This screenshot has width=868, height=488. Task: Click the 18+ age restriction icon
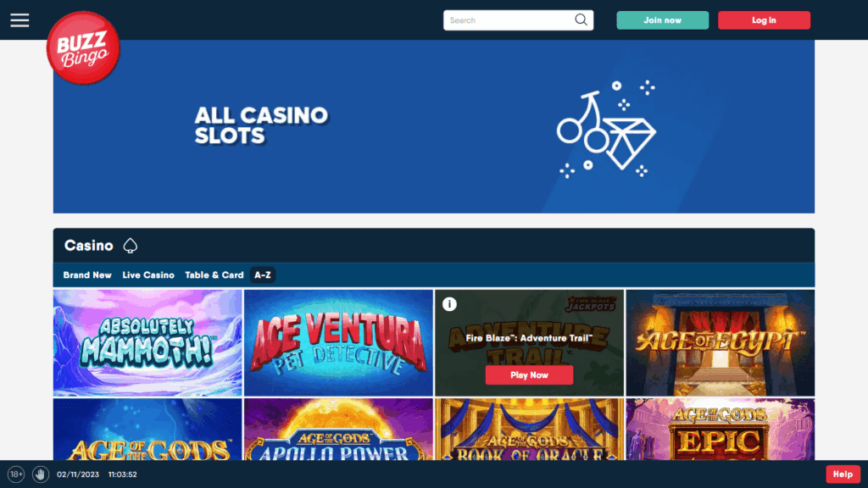pos(16,474)
